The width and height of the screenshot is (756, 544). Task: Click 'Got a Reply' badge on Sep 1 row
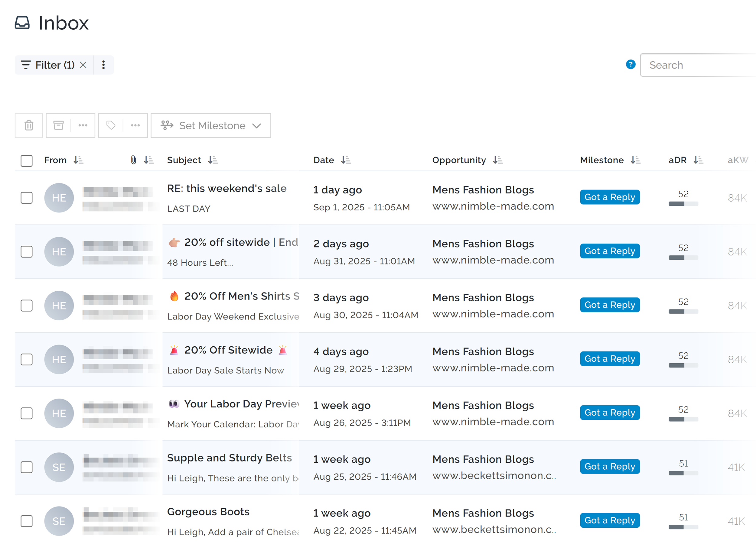click(x=610, y=197)
